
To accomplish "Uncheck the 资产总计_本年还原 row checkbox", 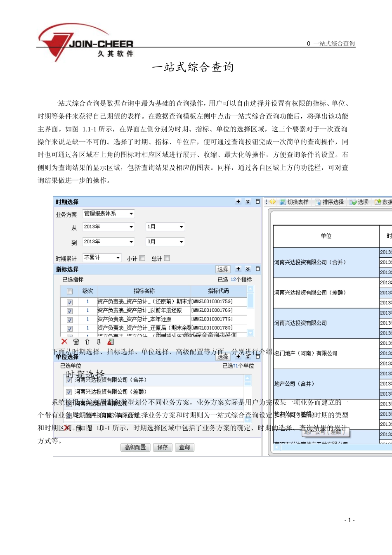I will click(x=70, y=319).
